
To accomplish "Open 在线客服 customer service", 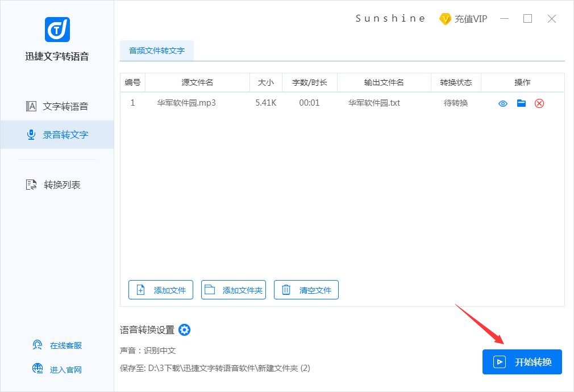I will pyautogui.click(x=56, y=345).
